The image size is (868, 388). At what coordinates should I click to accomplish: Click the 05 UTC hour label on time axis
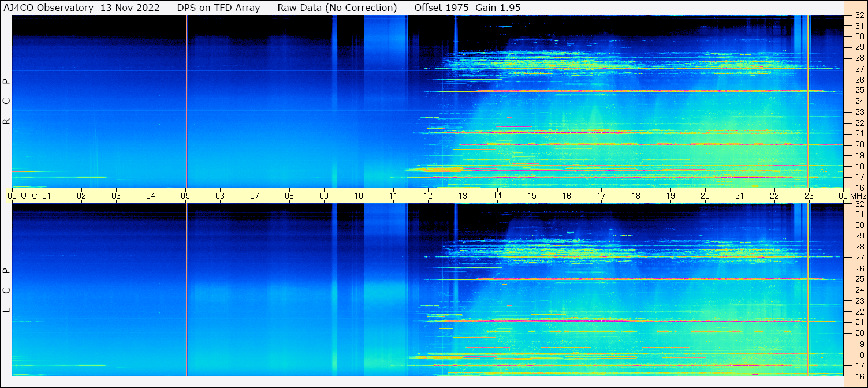tap(185, 196)
